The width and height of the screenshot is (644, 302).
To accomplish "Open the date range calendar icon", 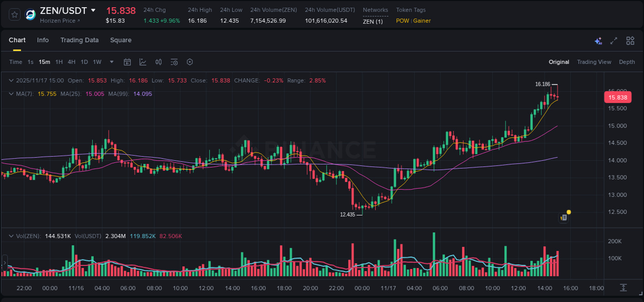I will pyautogui.click(x=127, y=62).
